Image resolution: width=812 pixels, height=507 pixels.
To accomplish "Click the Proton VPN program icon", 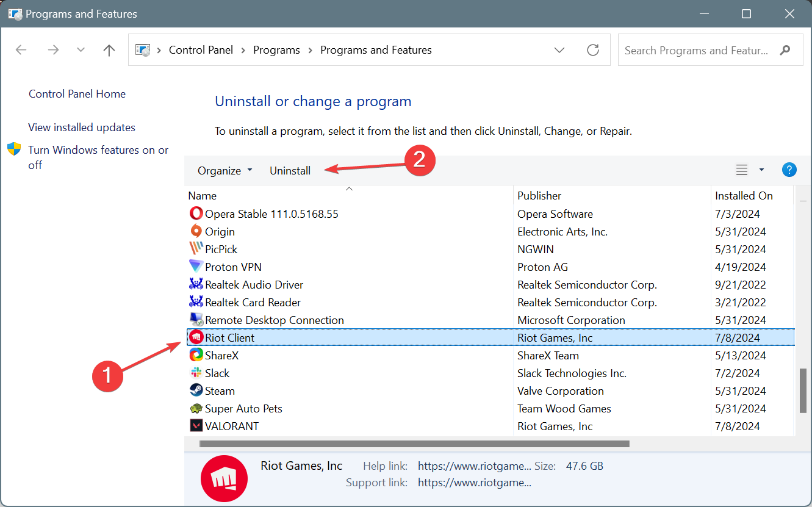I will point(196,267).
